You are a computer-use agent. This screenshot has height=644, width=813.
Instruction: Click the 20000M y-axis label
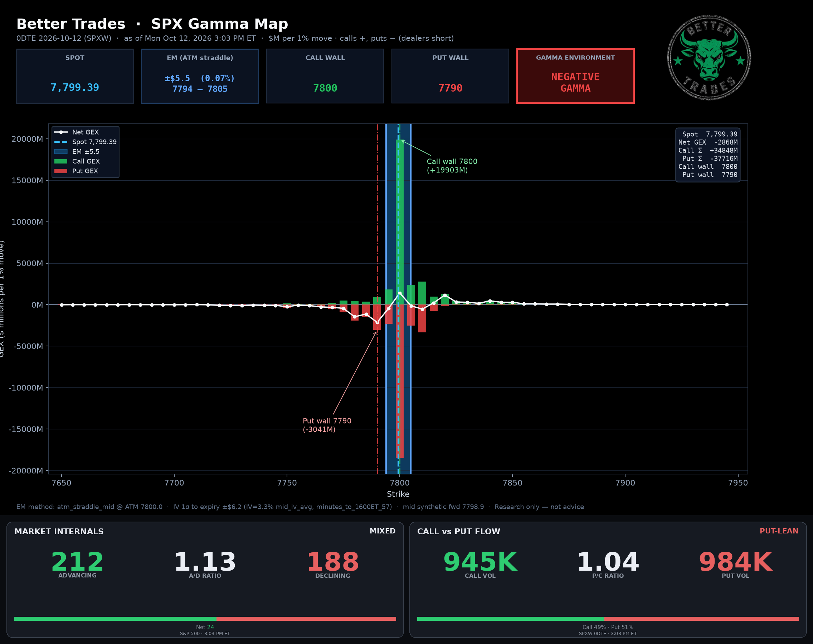tap(27, 139)
